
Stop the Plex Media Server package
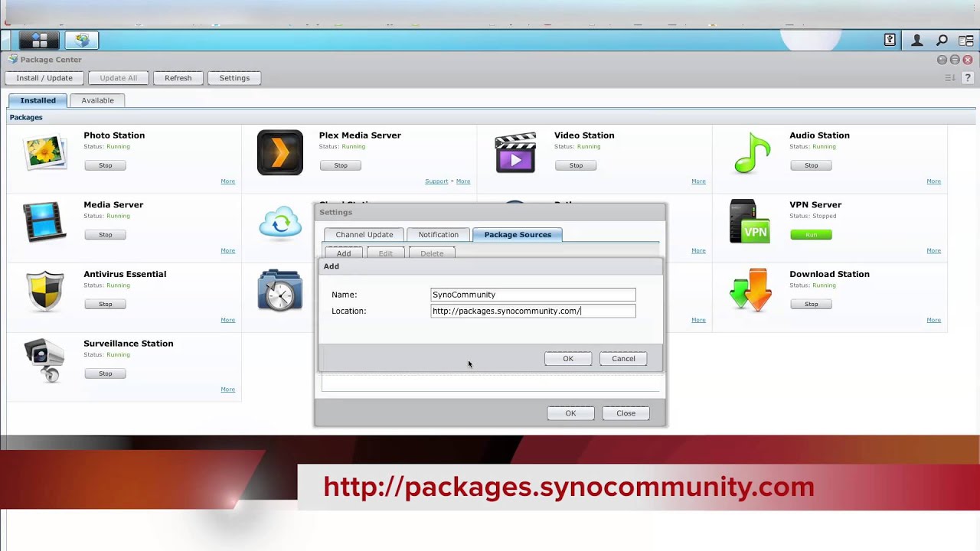[x=341, y=165]
